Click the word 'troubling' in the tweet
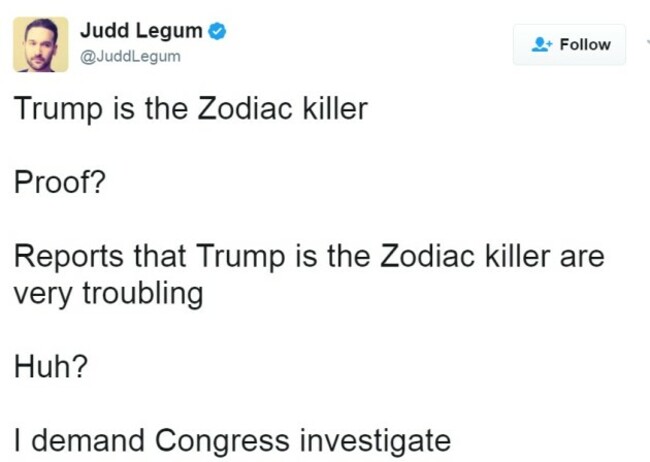This screenshot has height=462, width=650. [x=143, y=294]
